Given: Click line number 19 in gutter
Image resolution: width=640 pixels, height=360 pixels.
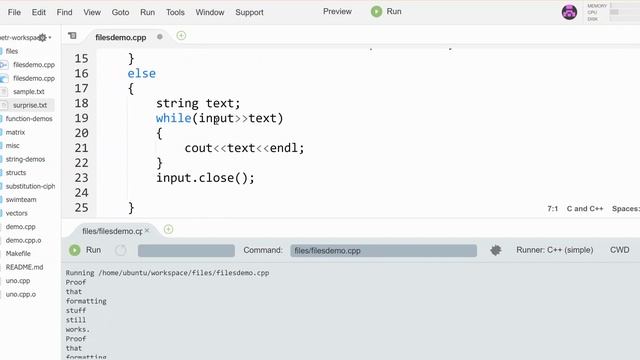Looking at the screenshot, I should (x=81, y=118).
